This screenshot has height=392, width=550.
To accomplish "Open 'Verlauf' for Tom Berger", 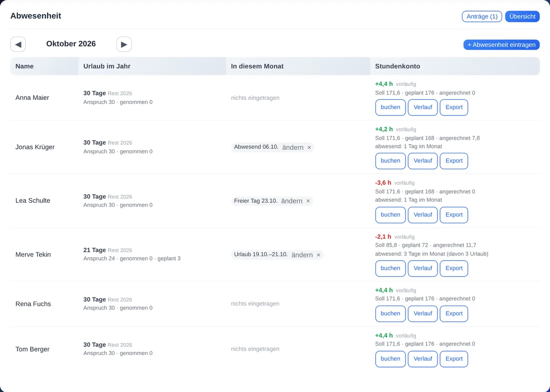I will click(x=422, y=359).
